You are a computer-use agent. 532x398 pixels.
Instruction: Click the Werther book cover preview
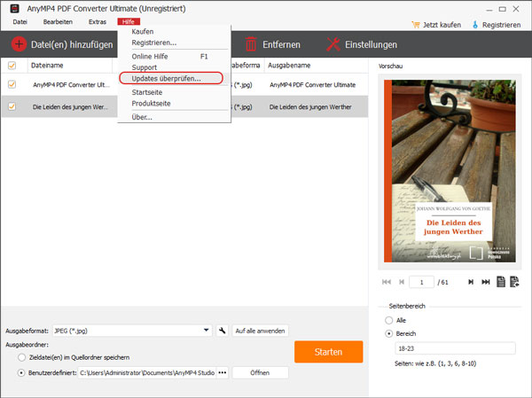pyautogui.click(x=450, y=171)
